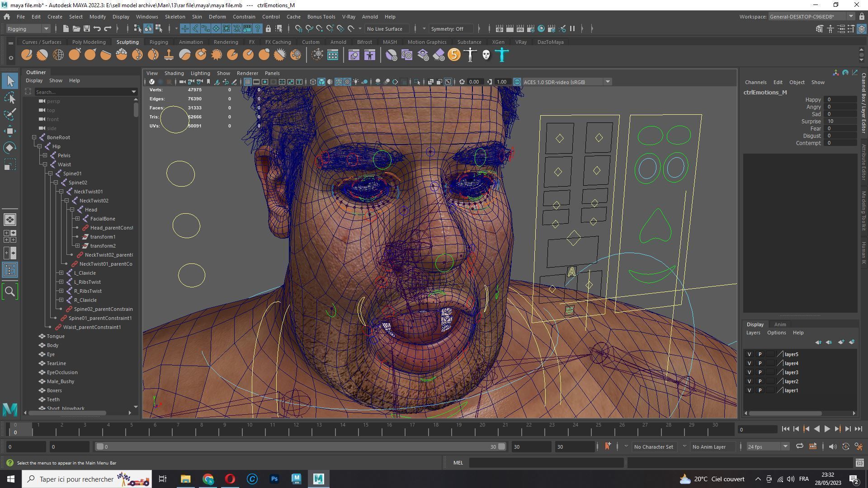Viewport: 868px width, 488px height.
Task: Click the Save Scene icon
Action: coord(86,29)
